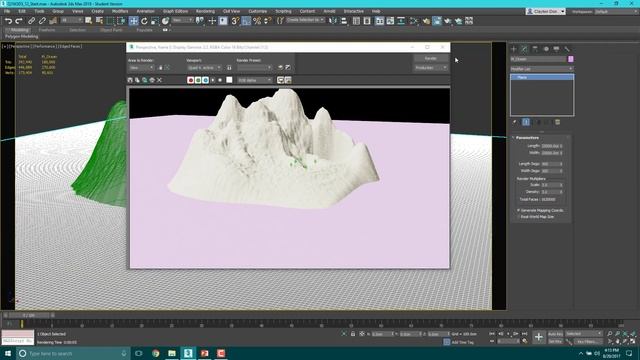Viewport: 640px width, 360px height.
Task: Click Go to Start playback button
Action: (x=492, y=334)
